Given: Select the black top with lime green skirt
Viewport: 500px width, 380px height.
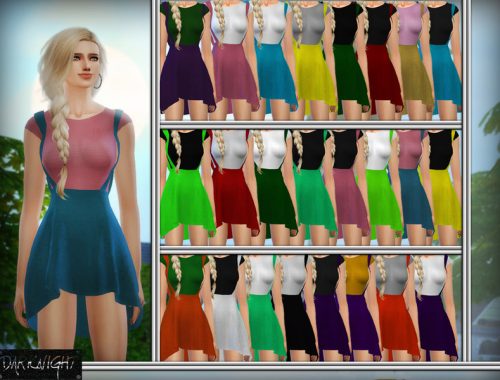Looking at the screenshot, I should [x=187, y=187].
